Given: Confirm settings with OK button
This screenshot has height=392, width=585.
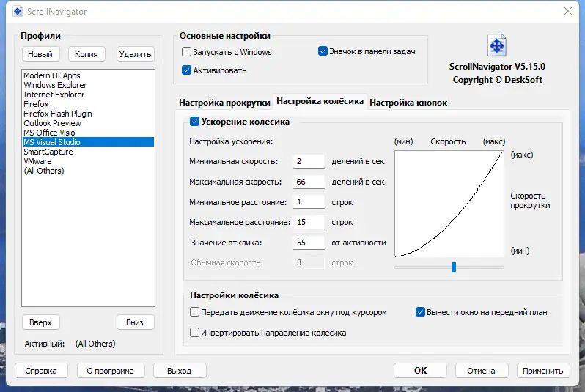Looking at the screenshot, I should 420,371.
